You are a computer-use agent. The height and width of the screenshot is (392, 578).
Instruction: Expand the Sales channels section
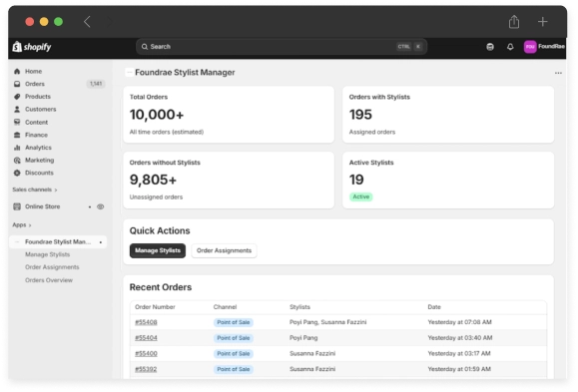tap(35, 190)
